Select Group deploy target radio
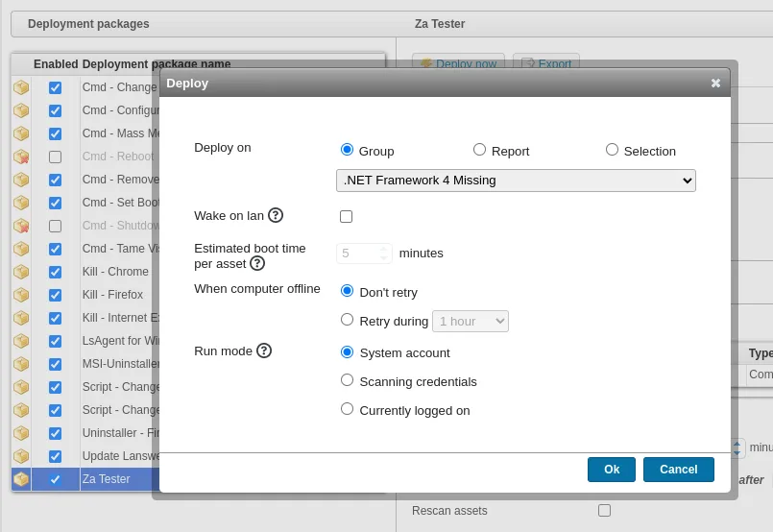The width and height of the screenshot is (773, 532). [x=347, y=150]
